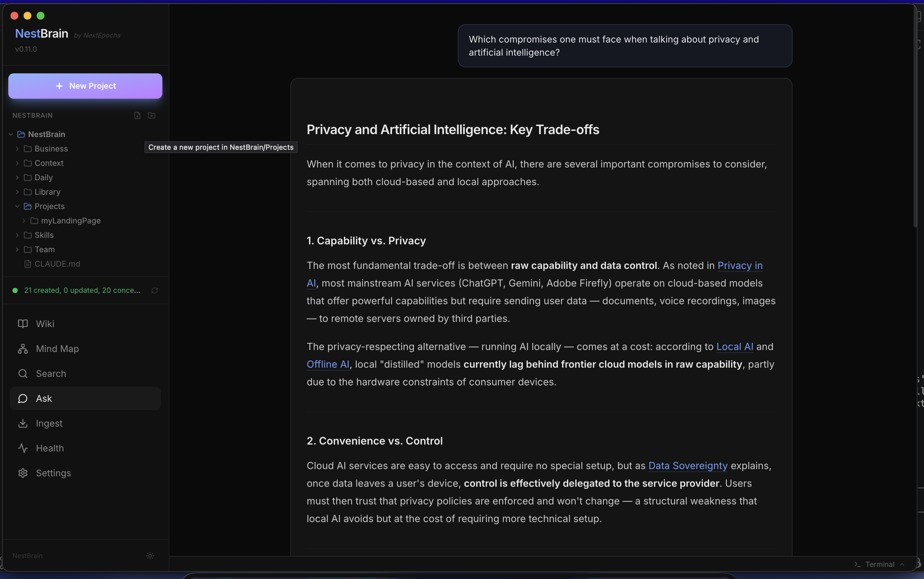Select the Search sidebar item
Screen dimensions: 924x579
point(51,374)
